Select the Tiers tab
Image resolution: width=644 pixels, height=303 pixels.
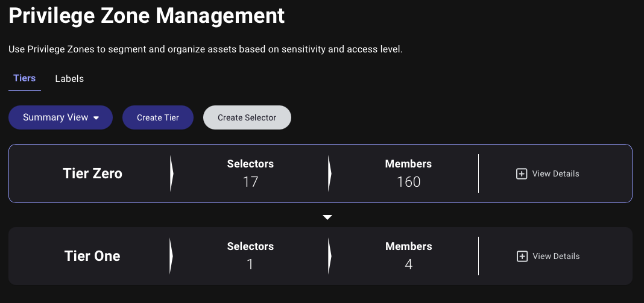coord(25,78)
